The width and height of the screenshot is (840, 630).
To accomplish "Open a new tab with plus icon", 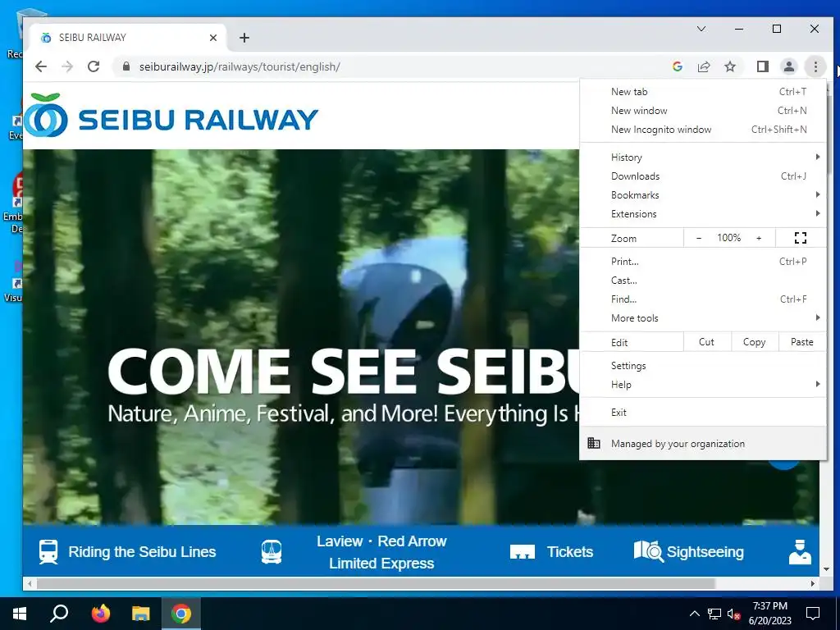I will pyautogui.click(x=244, y=38).
